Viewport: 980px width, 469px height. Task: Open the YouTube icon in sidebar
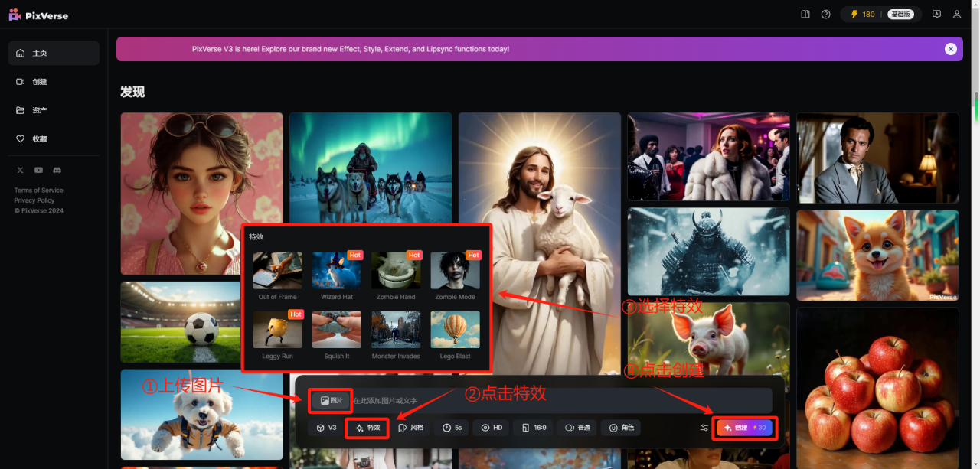(x=38, y=170)
